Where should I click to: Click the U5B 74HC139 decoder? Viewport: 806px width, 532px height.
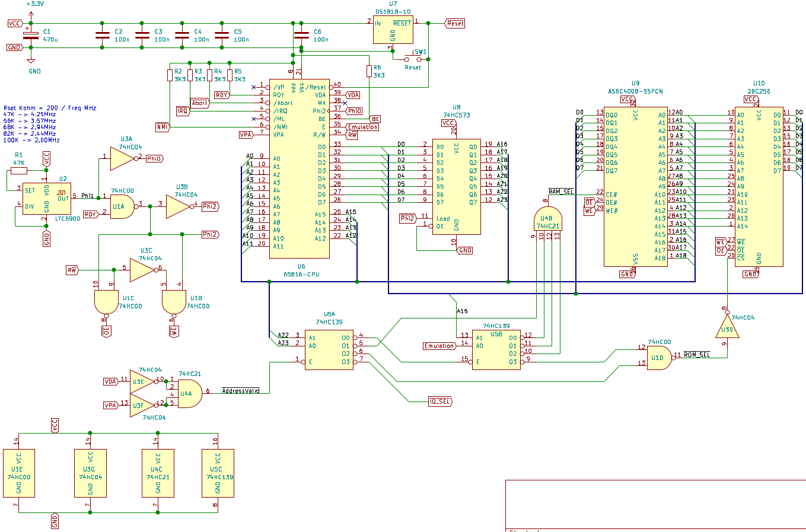click(x=496, y=350)
